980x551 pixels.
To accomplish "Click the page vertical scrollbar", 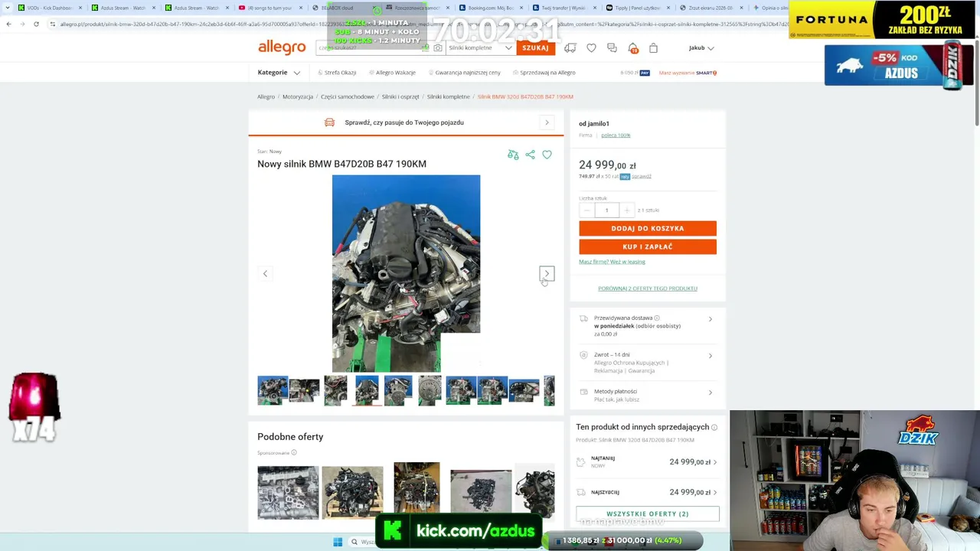I will [x=976, y=84].
